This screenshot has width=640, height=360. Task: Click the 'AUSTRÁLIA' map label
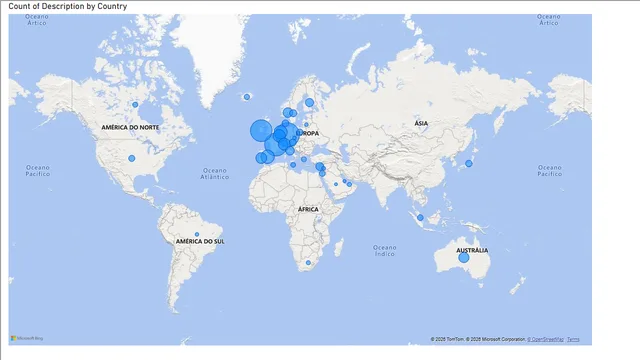click(472, 250)
